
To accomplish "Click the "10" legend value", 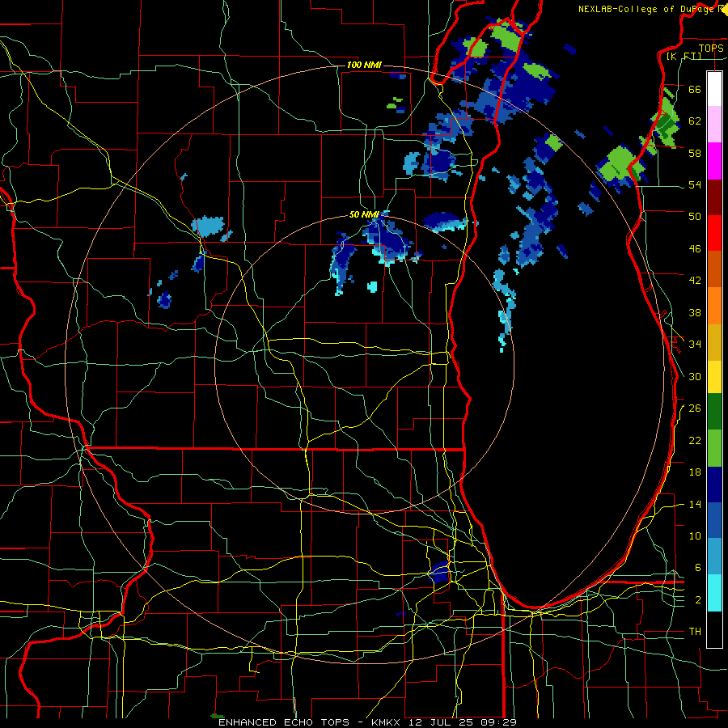I will 695,536.
